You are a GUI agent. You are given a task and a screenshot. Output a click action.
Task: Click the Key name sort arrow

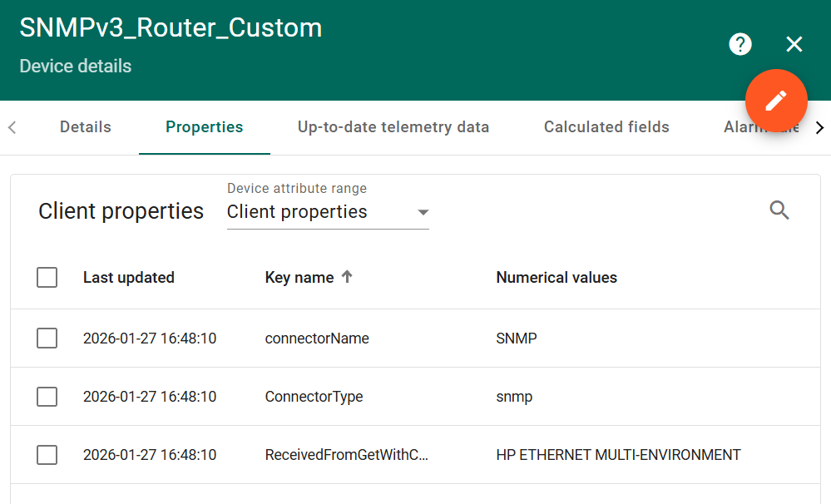pyautogui.click(x=348, y=277)
